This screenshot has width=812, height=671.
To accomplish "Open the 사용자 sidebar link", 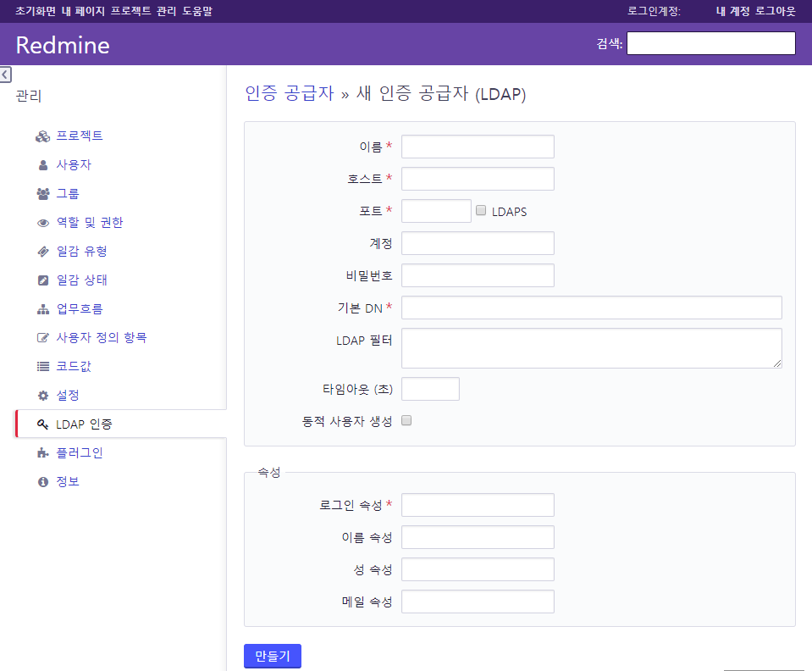I will (74, 164).
